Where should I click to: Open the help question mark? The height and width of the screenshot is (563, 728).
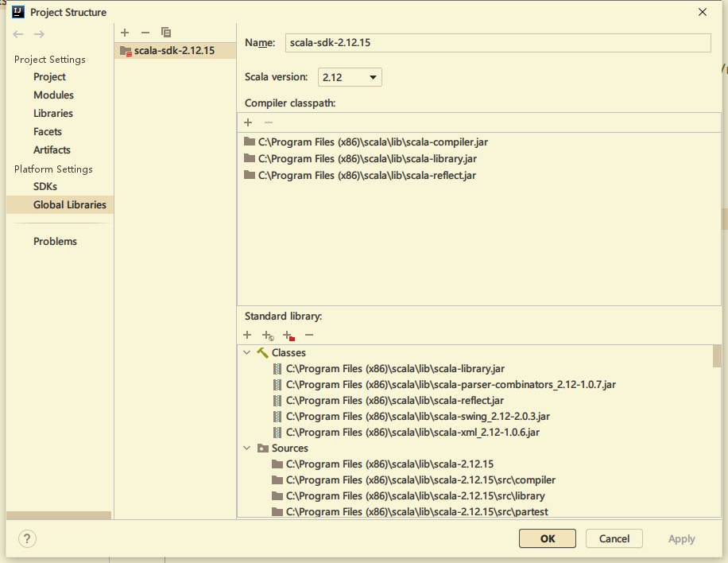27,539
